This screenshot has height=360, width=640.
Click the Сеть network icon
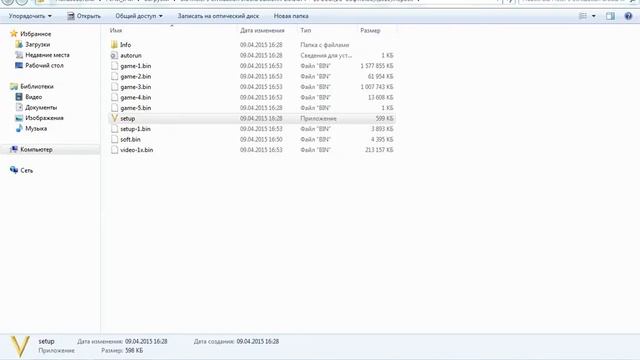pos(13,170)
